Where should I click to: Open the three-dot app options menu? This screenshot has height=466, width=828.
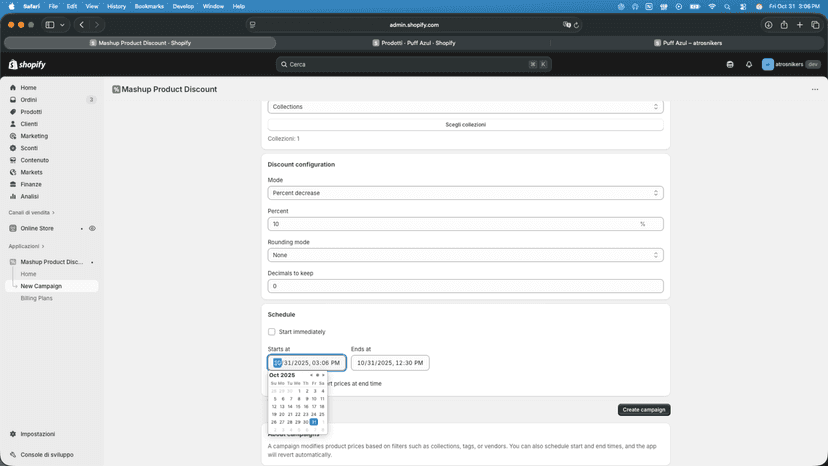coord(814,89)
